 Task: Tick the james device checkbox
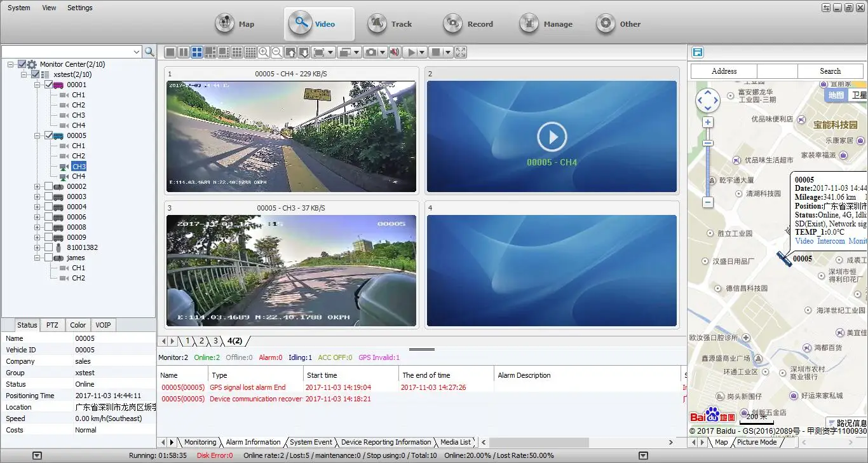(48, 258)
